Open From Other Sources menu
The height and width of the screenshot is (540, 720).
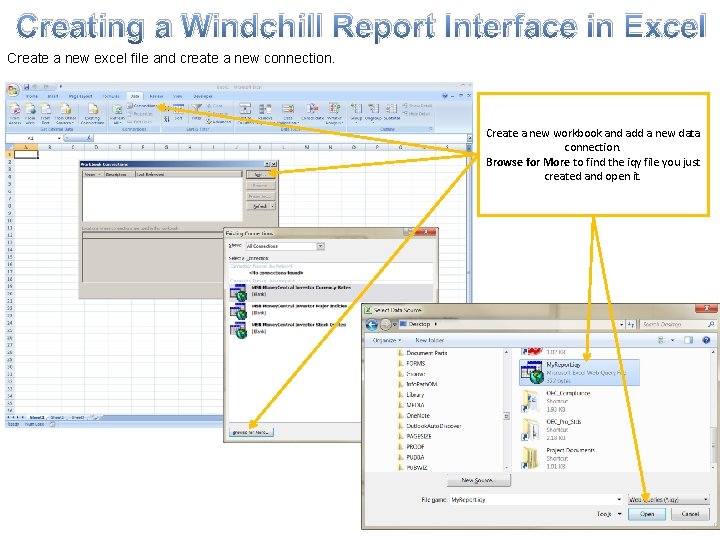(x=65, y=113)
